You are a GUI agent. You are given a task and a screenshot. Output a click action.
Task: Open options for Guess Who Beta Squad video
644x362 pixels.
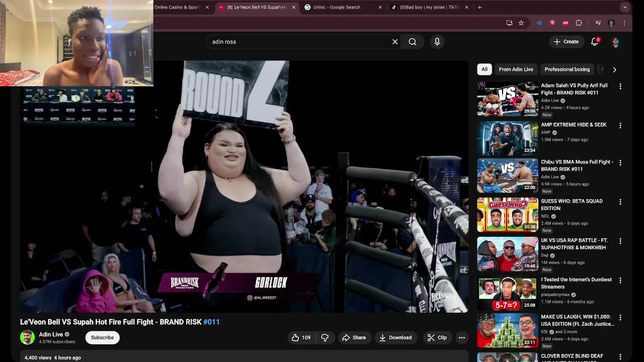(620, 202)
